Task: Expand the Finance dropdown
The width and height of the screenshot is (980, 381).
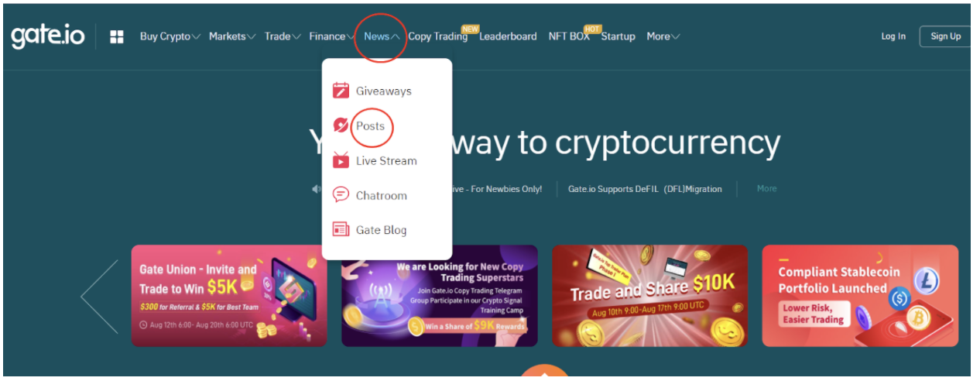Action: click(x=332, y=36)
